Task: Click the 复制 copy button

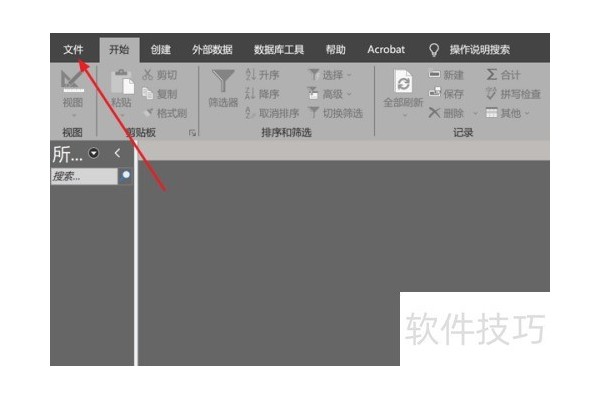Action: pos(160,94)
